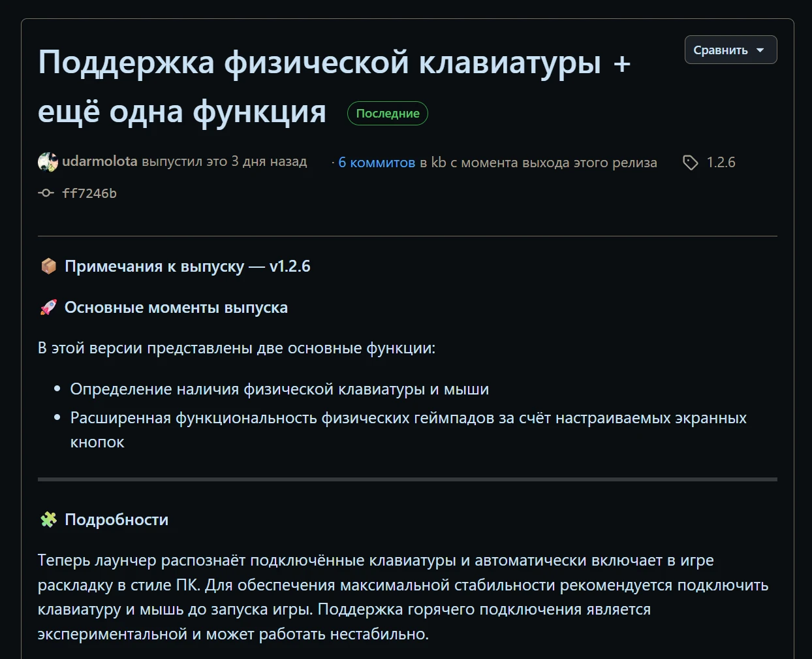Click the puzzle piece emoji icon
The image size is (812, 659).
tap(49, 520)
